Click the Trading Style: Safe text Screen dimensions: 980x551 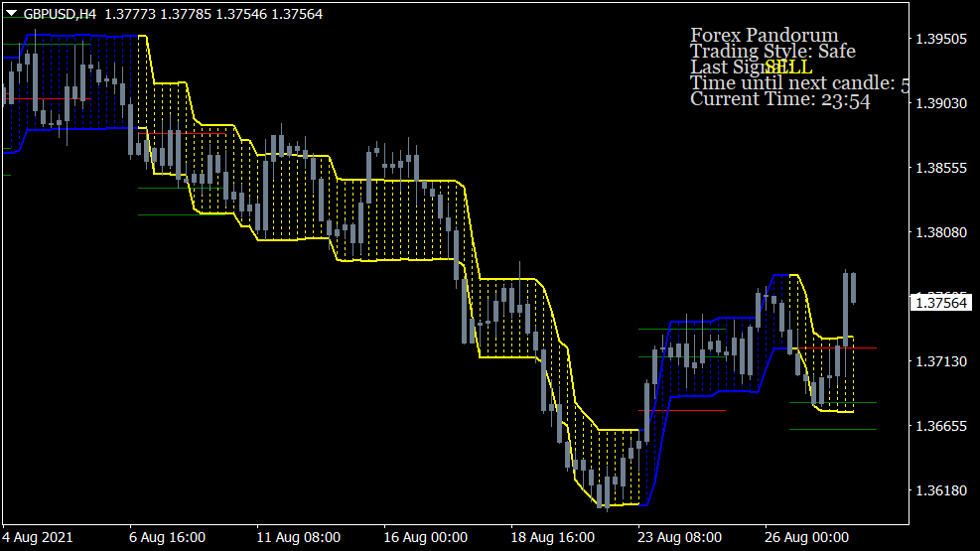click(771, 51)
